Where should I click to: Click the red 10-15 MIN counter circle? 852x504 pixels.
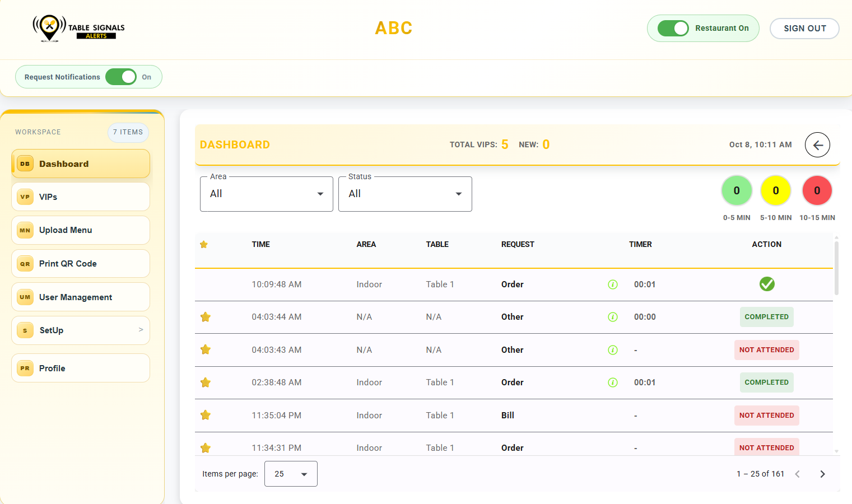pos(817,190)
